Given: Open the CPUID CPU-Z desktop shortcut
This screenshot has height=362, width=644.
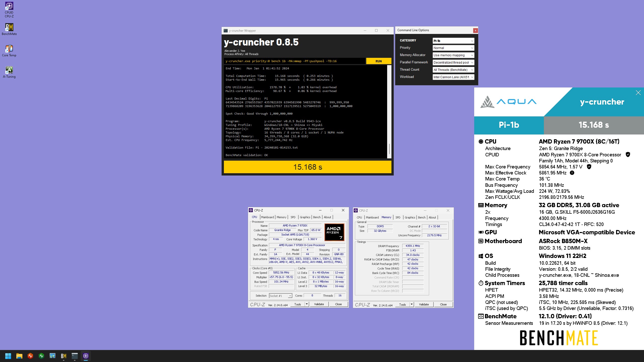Looking at the screenshot, I should (x=9, y=10).
